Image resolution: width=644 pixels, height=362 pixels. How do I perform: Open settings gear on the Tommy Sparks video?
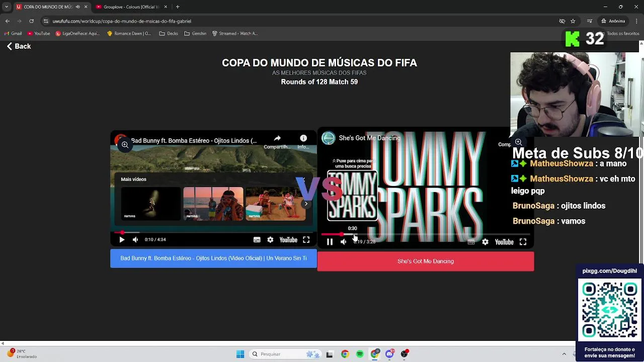click(x=485, y=242)
